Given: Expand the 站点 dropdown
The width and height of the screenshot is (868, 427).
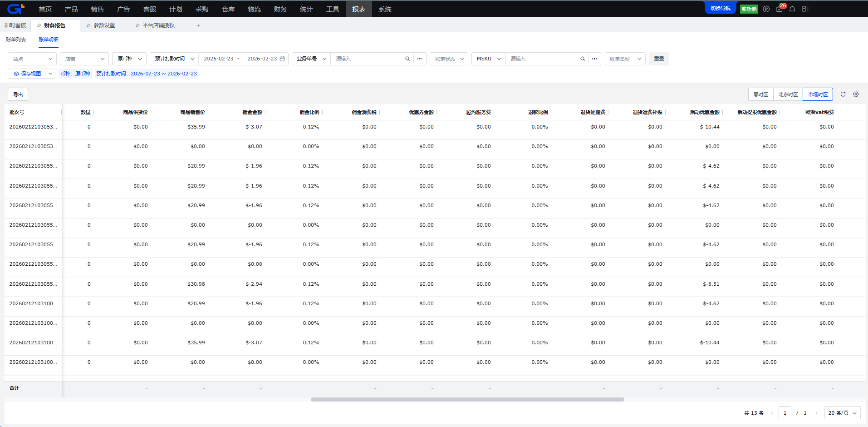Looking at the screenshot, I should point(32,59).
